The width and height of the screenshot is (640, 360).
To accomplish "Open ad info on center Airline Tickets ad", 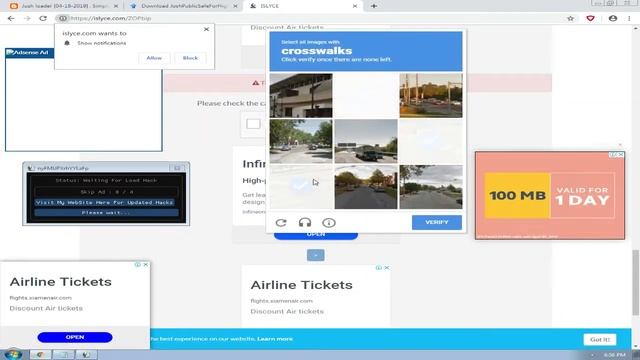I will 379,268.
